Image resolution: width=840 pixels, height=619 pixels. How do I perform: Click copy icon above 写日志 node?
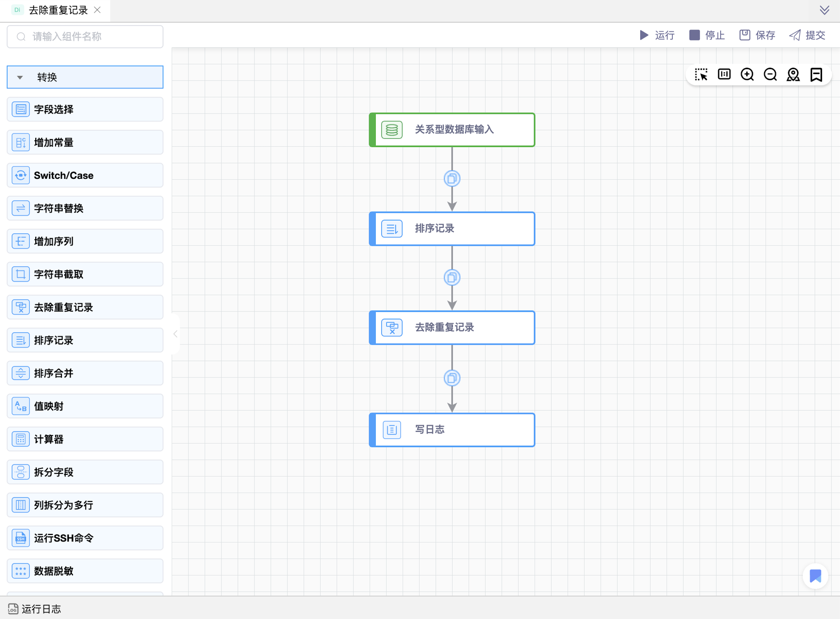pyautogui.click(x=452, y=378)
